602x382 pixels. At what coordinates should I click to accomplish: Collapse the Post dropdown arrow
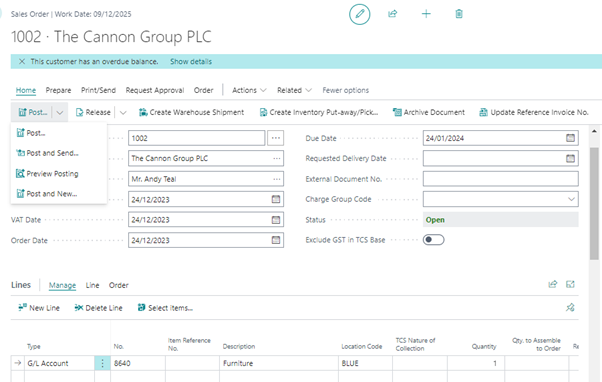pyautogui.click(x=60, y=112)
